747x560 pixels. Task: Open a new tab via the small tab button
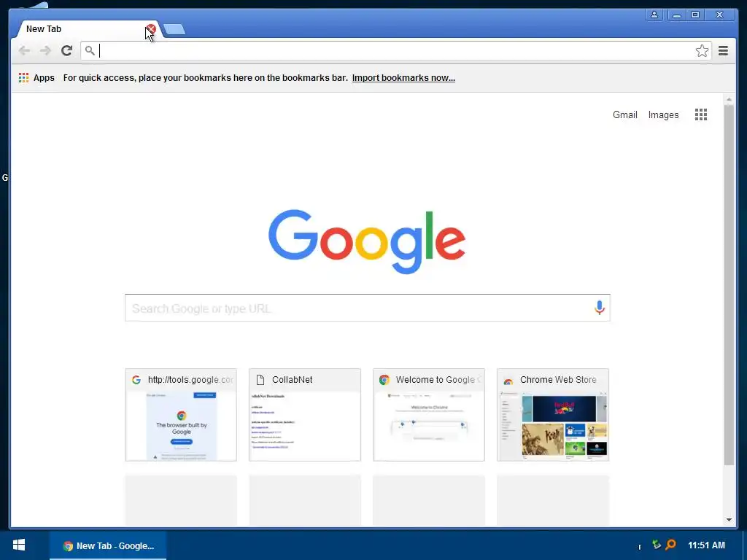174,29
